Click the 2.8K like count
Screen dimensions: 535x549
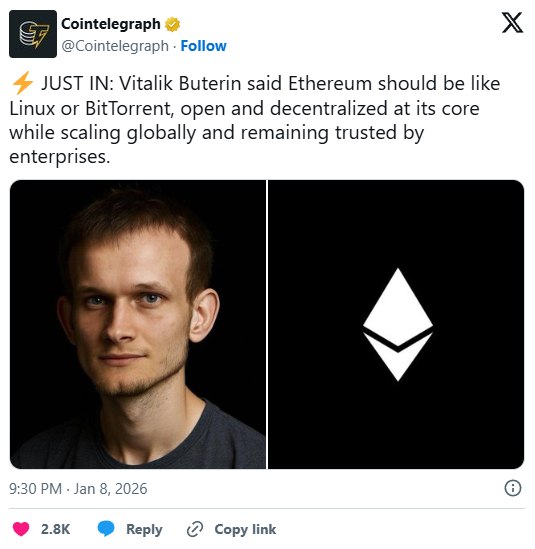[x=55, y=529]
